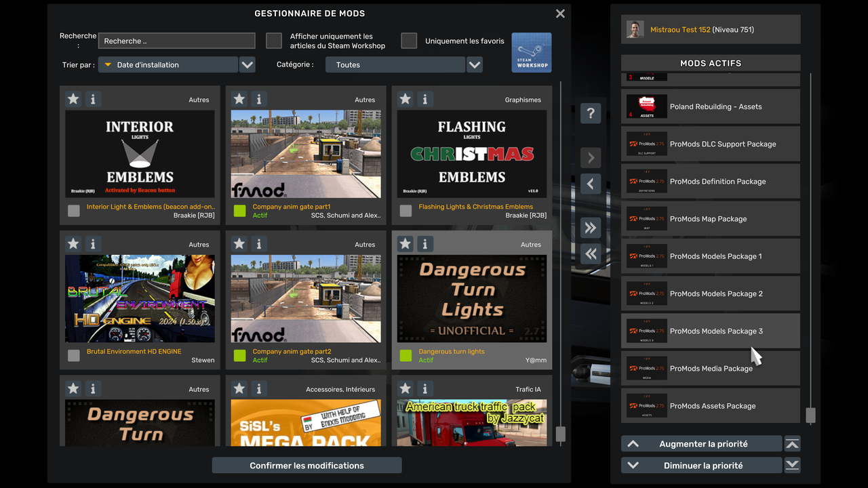The height and width of the screenshot is (488, 868).
Task: Star the Company anim gate part1 mod
Action: click(x=239, y=99)
